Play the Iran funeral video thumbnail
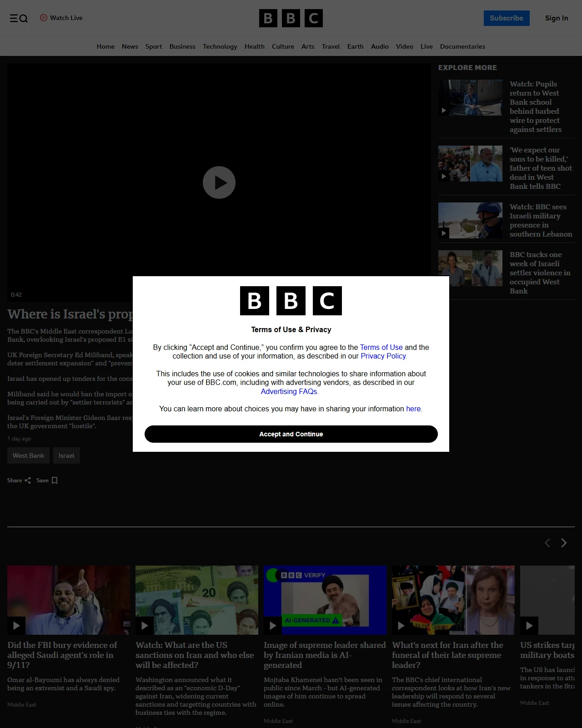 point(453,600)
